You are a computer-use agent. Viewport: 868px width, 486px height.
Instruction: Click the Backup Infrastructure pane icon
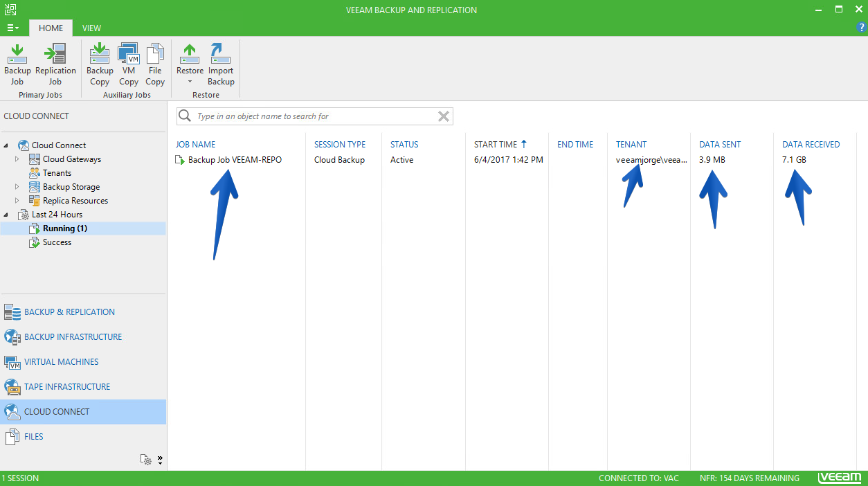[12, 337]
